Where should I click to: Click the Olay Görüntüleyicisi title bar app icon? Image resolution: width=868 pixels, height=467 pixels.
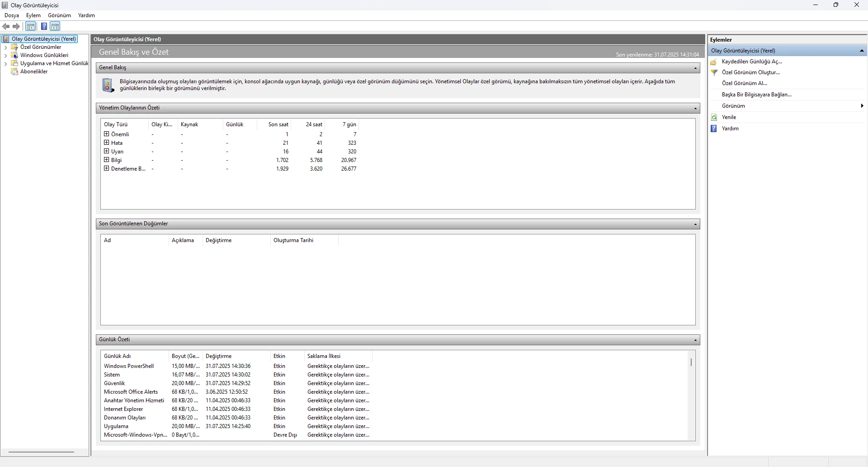[x=5, y=5]
